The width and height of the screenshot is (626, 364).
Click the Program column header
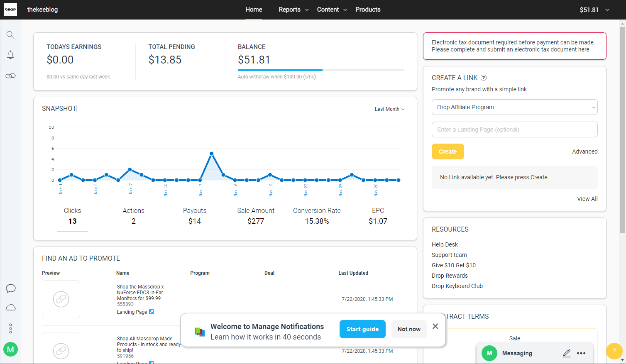[200, 273]
